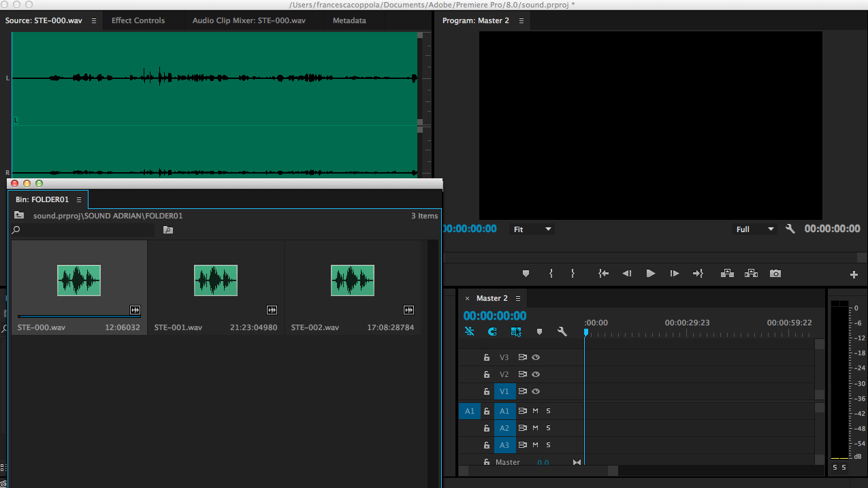868x488 pixels.
Task: Click STE-000.wav thumbnail scrub bar
Action: (x=79, y=316)
